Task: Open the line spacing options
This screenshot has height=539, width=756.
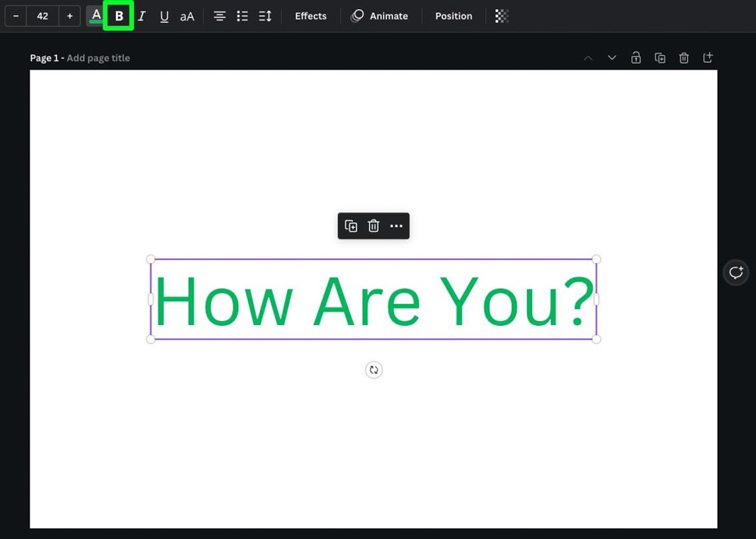Action: click(x=265, y=16)
